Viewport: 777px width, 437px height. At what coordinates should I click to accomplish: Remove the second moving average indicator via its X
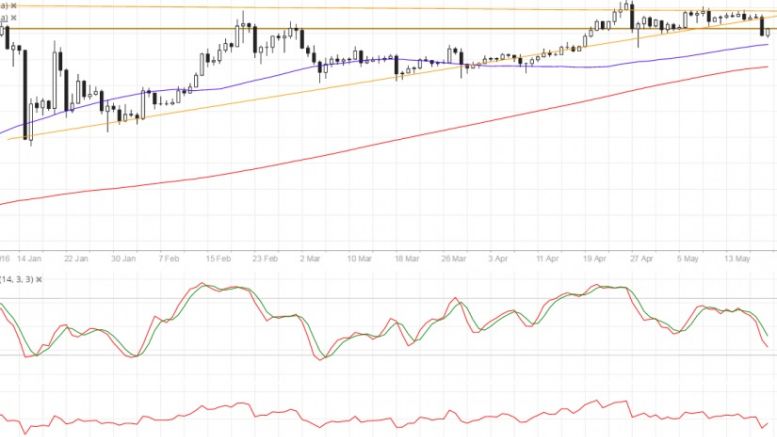(x=14, y=19)
